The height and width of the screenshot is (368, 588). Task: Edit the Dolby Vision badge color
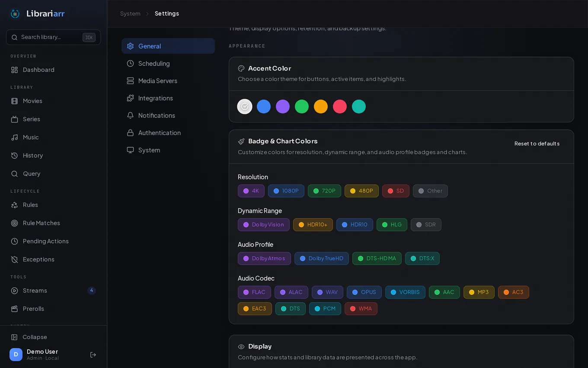point(264,225)
